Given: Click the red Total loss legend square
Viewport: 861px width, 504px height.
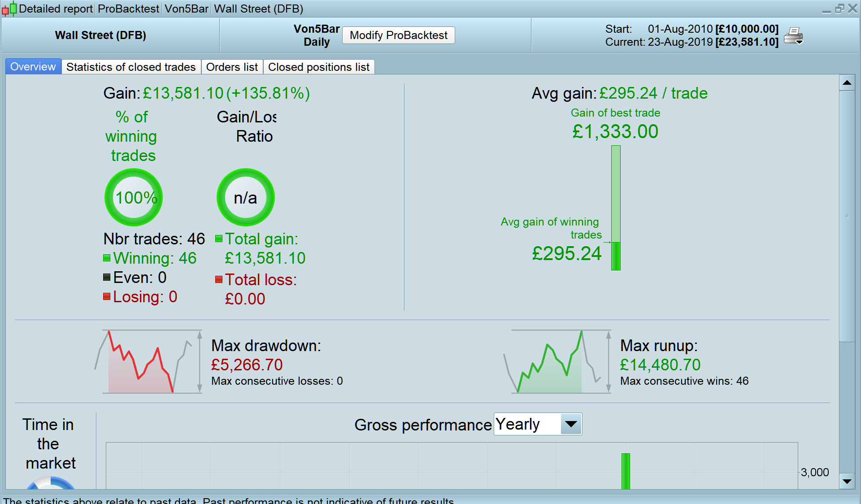Looking at the screenshot, I should point(219,279).
